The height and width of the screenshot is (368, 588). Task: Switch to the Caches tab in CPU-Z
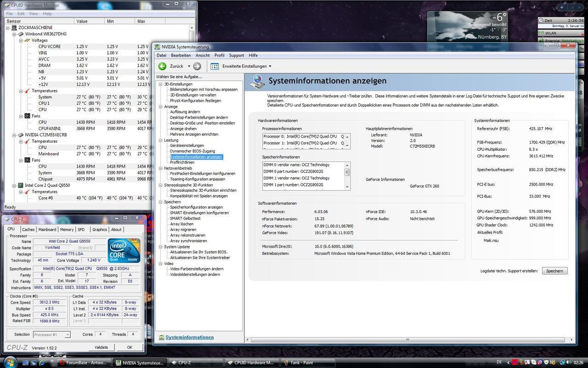tap(28, 229)
